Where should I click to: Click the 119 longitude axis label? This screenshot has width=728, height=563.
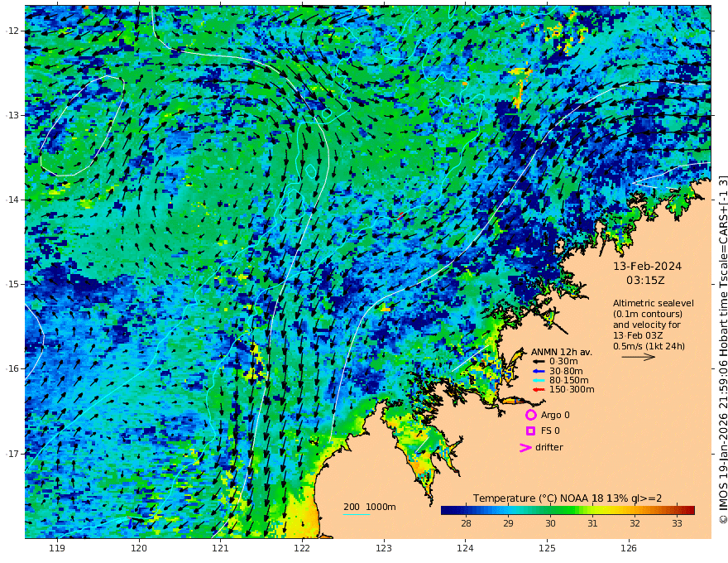tap(57, 549)
